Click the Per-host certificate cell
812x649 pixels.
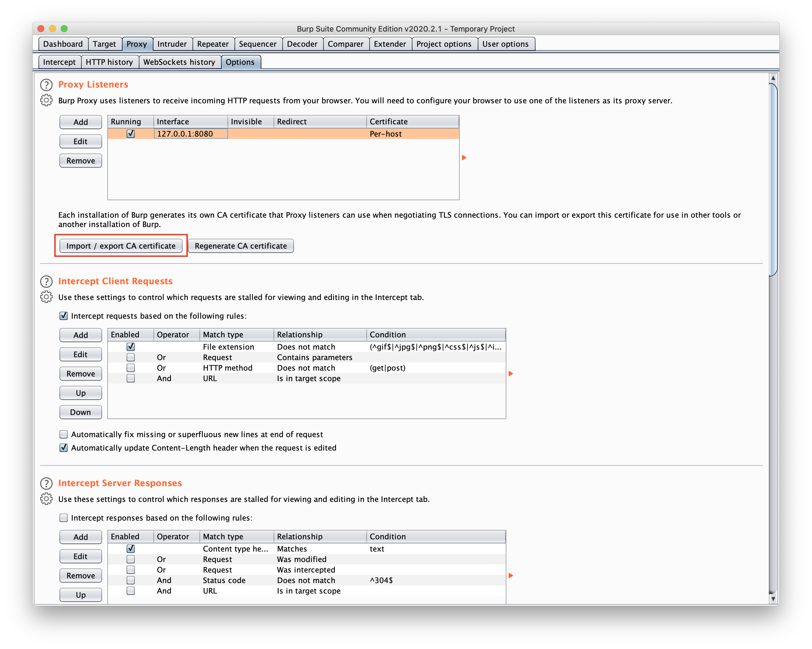(x=412, y=134)
